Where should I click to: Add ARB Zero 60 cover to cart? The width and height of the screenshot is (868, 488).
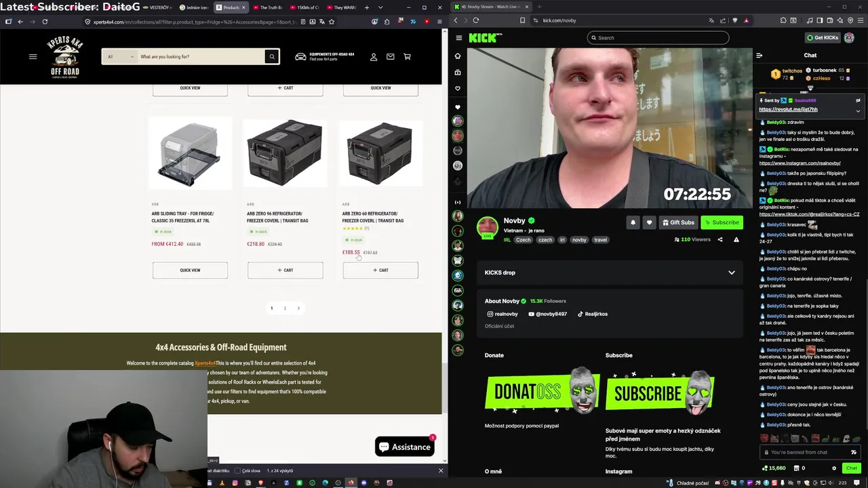coord(380,270)
